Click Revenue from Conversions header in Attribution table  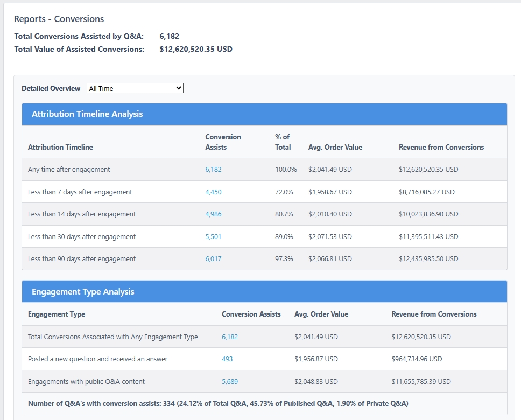coord(441,148)
